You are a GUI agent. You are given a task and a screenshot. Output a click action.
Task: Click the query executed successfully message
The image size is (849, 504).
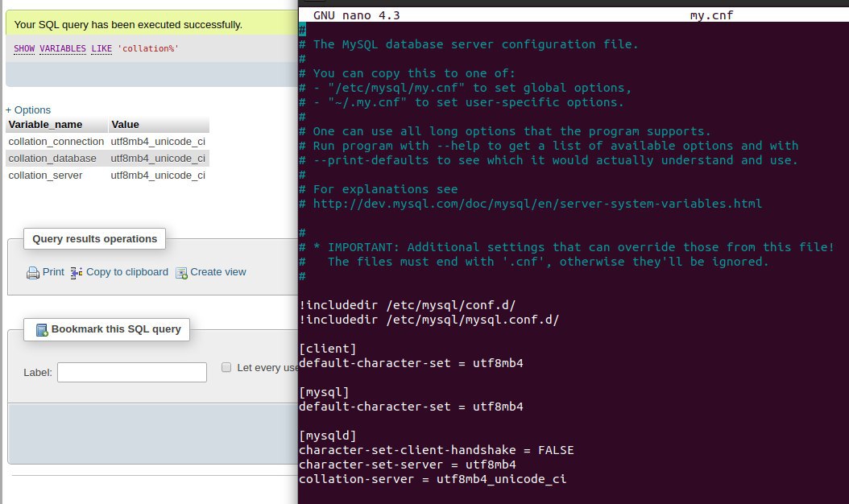tap(128, 24)
